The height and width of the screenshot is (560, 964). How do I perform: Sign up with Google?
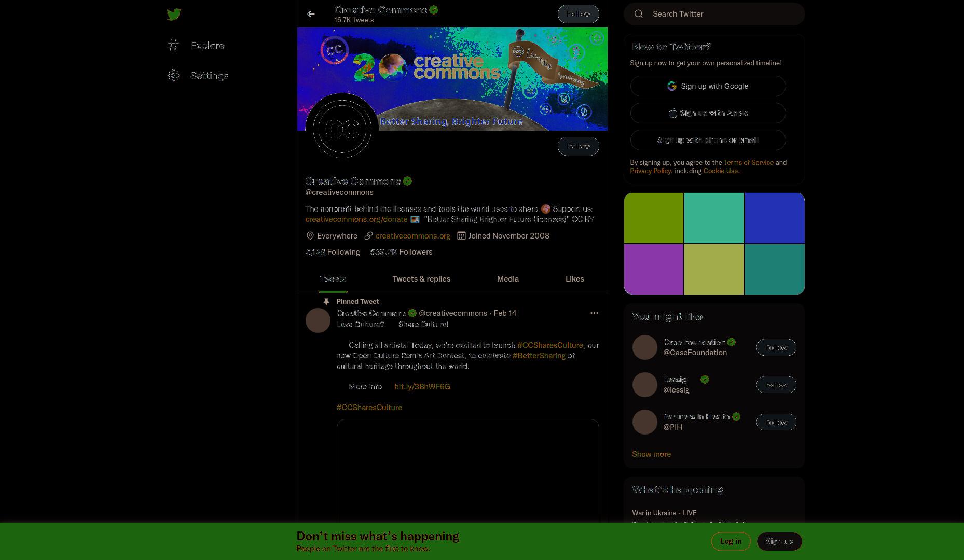(x=708, y=86)
